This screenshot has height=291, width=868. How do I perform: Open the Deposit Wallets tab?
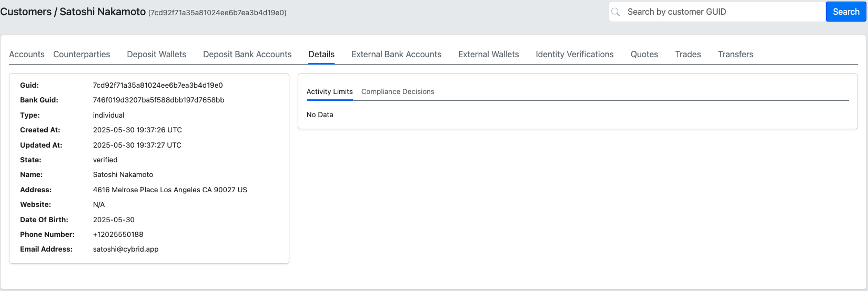[x=157, y=54]
